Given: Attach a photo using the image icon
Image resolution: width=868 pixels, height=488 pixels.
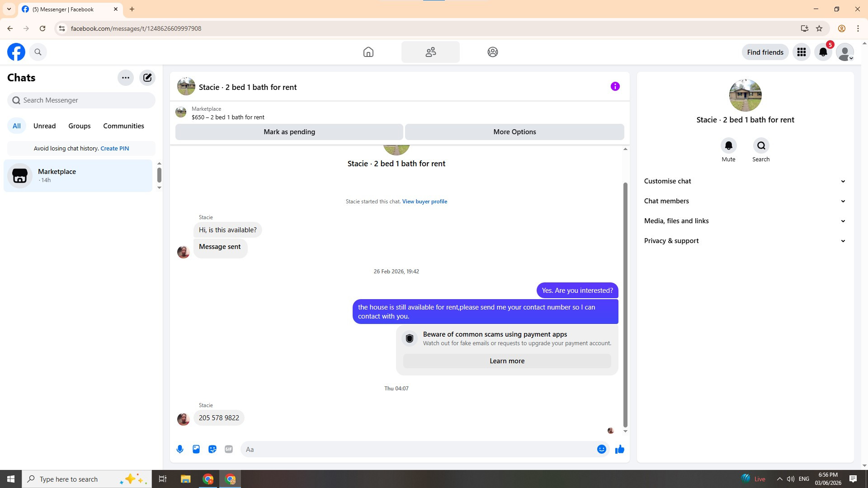Looking at the screenshot, I should point(196,449).
